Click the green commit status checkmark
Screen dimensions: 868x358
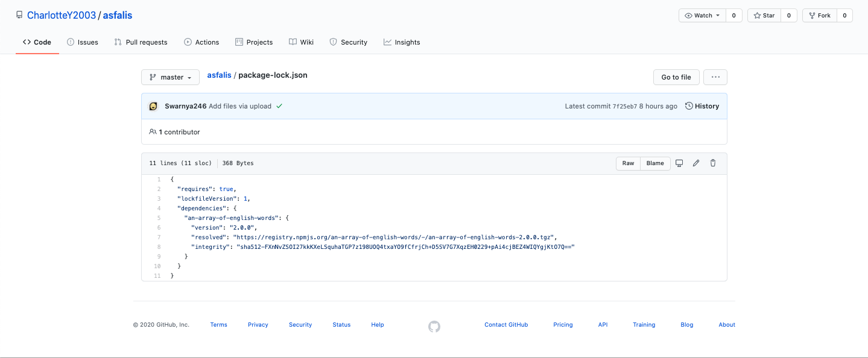point(279,106)
